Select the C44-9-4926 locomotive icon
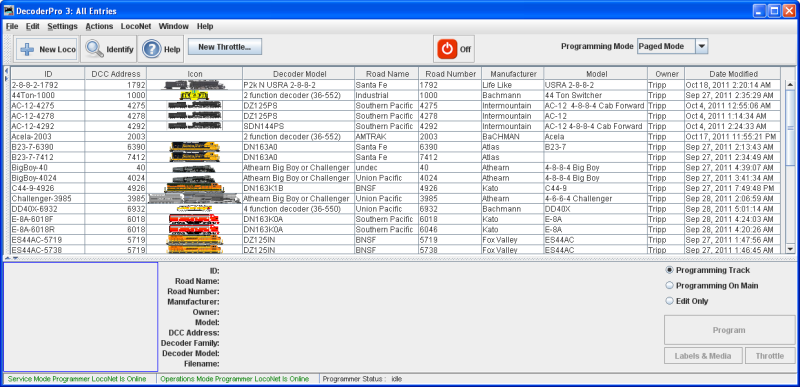 194,188
